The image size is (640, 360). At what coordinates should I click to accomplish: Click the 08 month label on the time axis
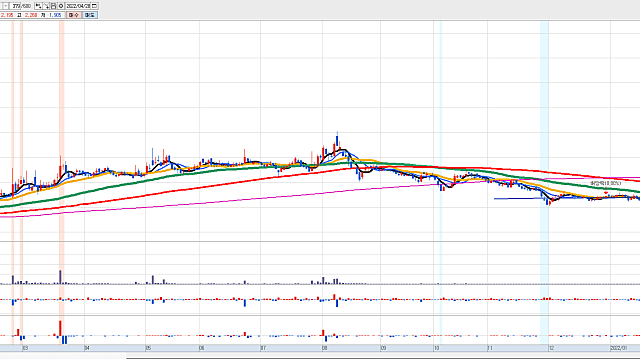[x=324, y=348]
